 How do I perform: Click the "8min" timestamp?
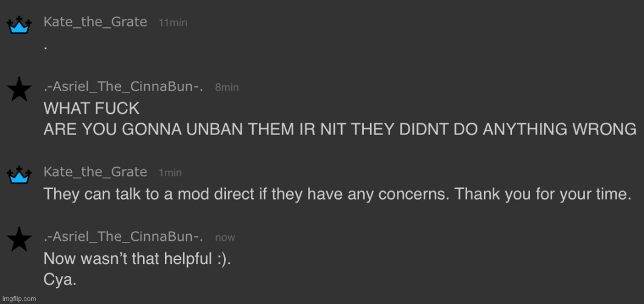click(x=226, y=88)
